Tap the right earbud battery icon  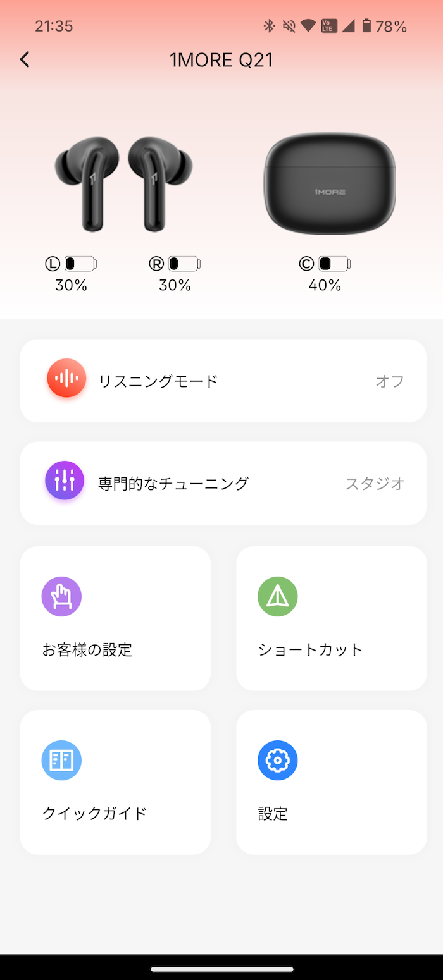(x=184, y=264)
